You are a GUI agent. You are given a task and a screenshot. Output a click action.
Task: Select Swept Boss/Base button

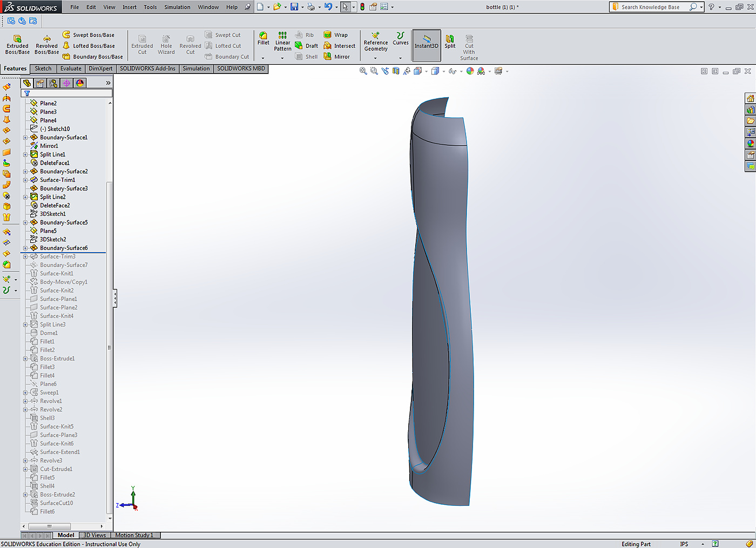coord(93,35)
